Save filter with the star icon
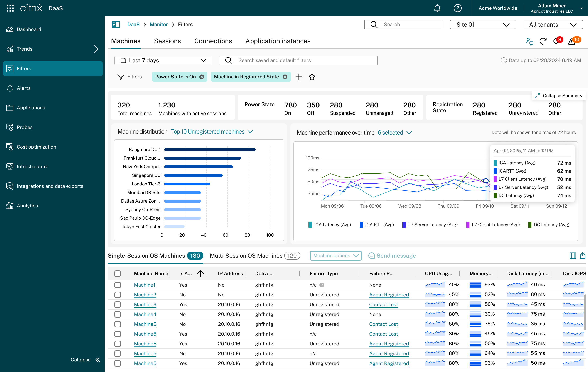The image size is (588, 372). click(x=312, y=77)
